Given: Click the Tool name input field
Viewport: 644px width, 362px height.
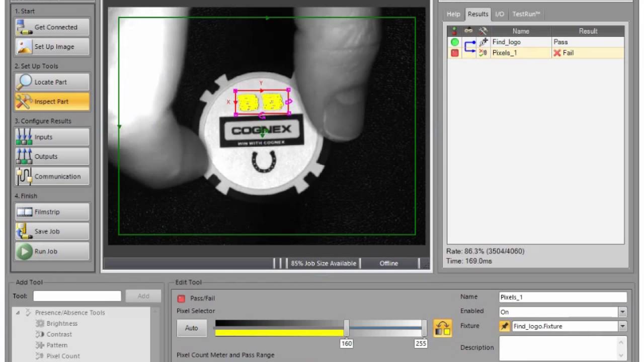Looking at the screenshot, I should [x=77, y=296].
